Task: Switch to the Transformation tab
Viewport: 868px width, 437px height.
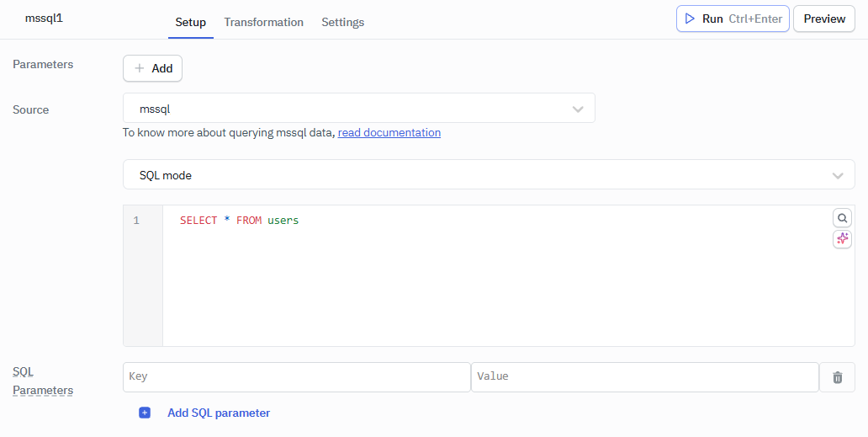Action: tap(263, 22)
